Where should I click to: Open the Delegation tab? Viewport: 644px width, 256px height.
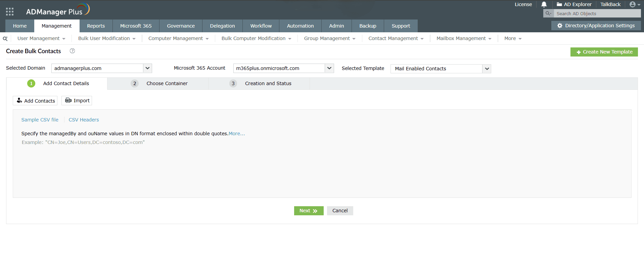click(x=223, y=26)
